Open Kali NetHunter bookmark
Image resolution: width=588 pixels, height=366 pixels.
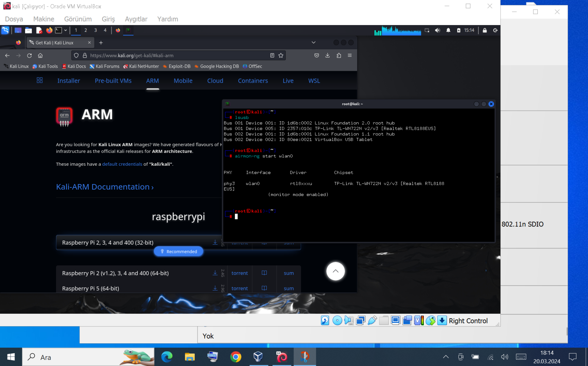(x=141, y=66)
